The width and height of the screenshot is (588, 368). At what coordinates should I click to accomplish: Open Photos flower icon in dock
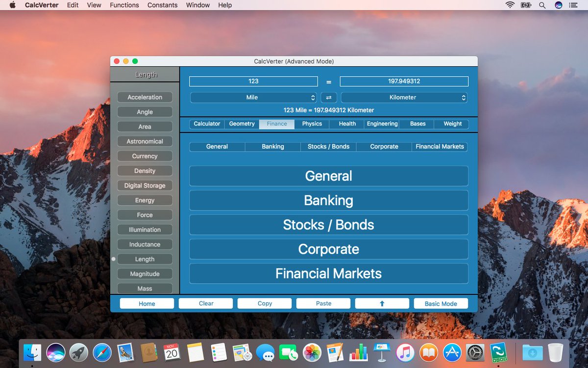point(312,352)
